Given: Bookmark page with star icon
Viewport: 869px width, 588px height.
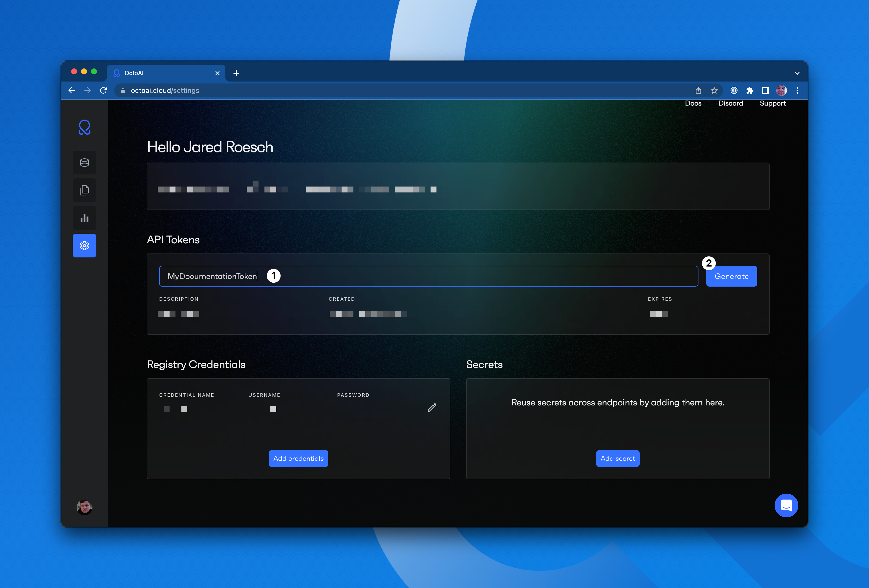Looking at the screenshot, I should tap(714, 90).
